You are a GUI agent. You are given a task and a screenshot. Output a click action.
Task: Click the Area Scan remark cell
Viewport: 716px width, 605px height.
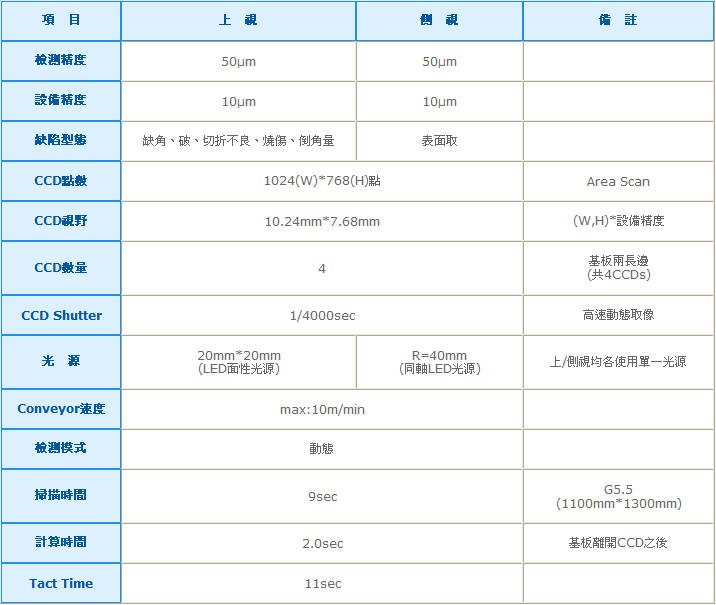618,182
